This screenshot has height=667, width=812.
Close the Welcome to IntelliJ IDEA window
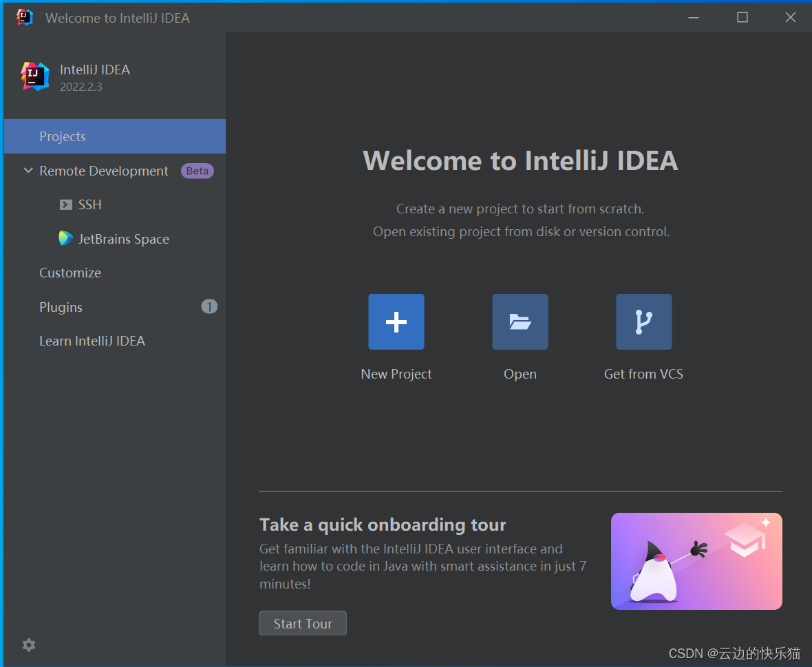[x=790, y=17]
